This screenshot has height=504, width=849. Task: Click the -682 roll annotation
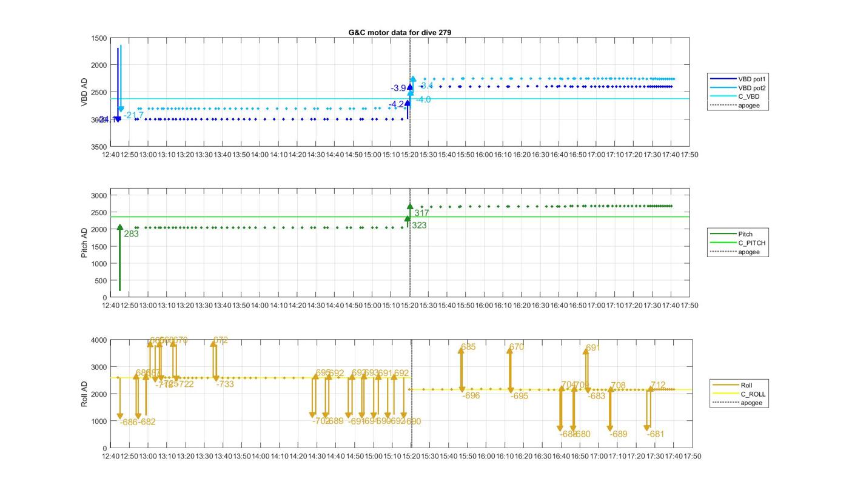[x=147, y=422]
